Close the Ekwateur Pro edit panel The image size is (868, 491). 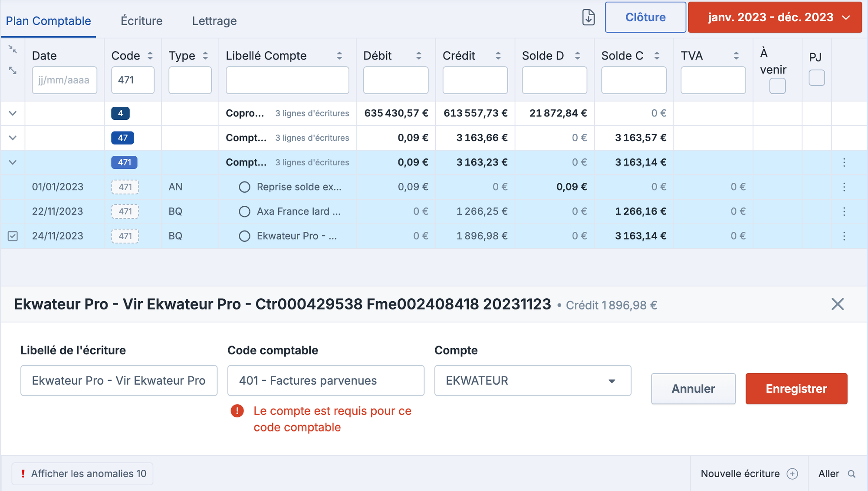pos(838,304)
